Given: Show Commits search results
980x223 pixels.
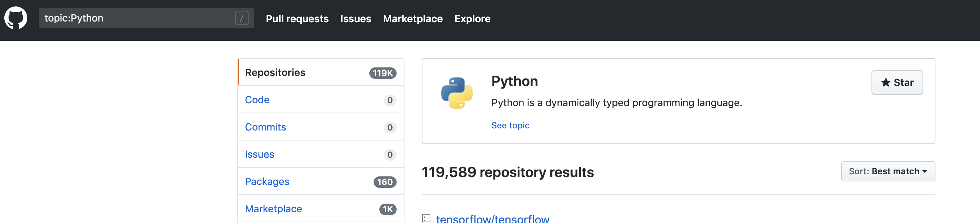Looking at the screenshot, I should 265,127.
